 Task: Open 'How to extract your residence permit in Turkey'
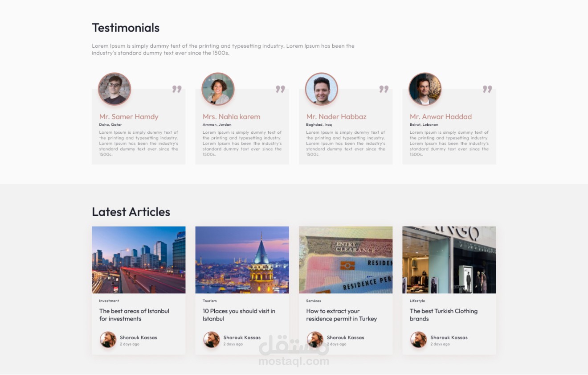pos(341,315)
